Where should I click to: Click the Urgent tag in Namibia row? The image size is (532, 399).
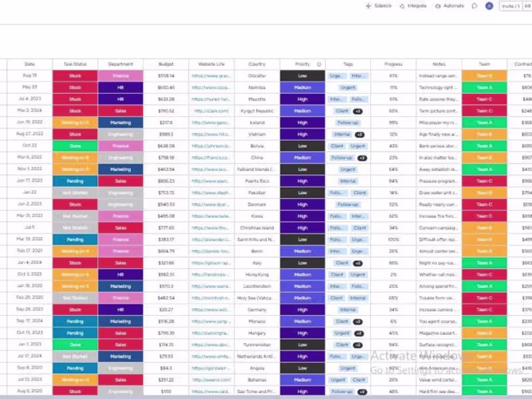point(348,88)
